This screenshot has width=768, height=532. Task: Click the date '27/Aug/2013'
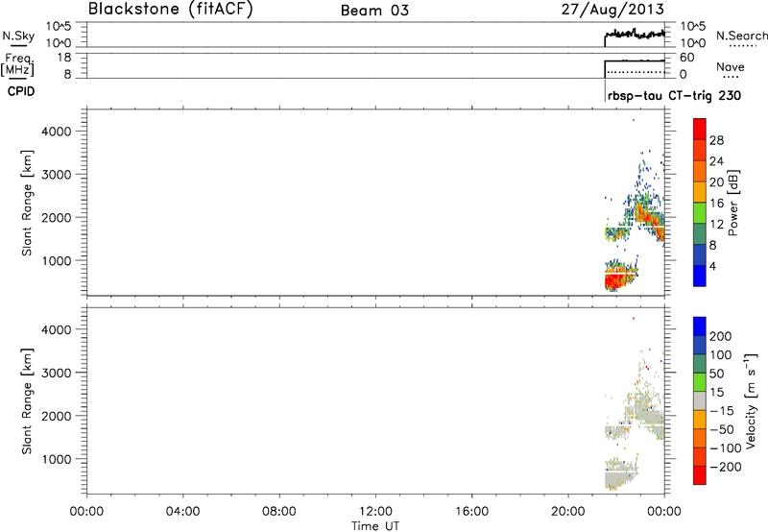[612, 9]
